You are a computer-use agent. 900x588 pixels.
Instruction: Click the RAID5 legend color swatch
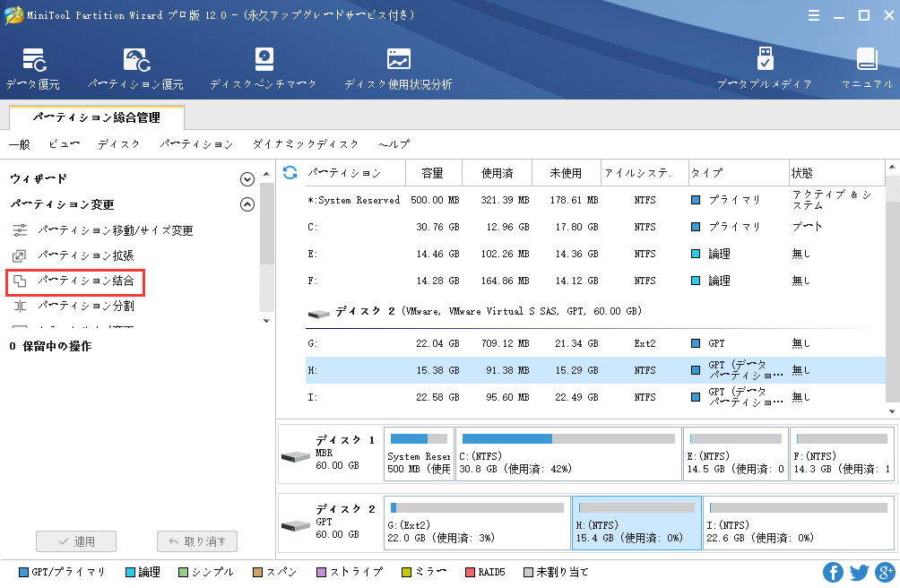[470, 572]
